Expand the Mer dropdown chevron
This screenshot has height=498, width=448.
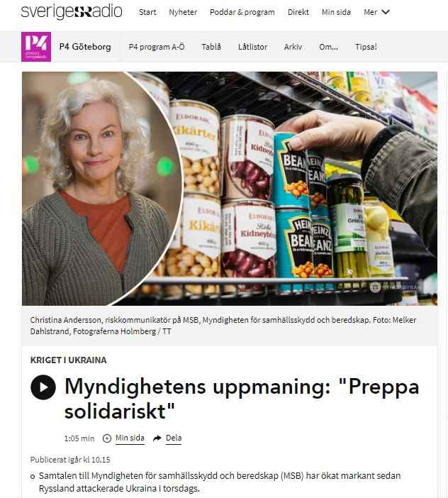pos(386,12)
